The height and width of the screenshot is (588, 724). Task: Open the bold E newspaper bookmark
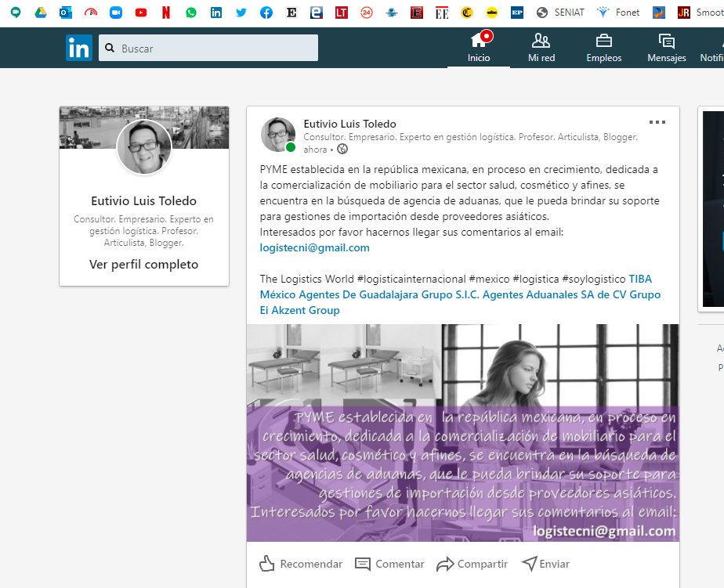pos(291,13)
